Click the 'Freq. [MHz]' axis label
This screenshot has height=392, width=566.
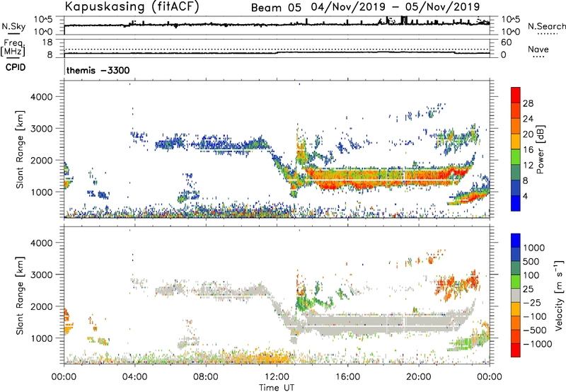point(13,47)
